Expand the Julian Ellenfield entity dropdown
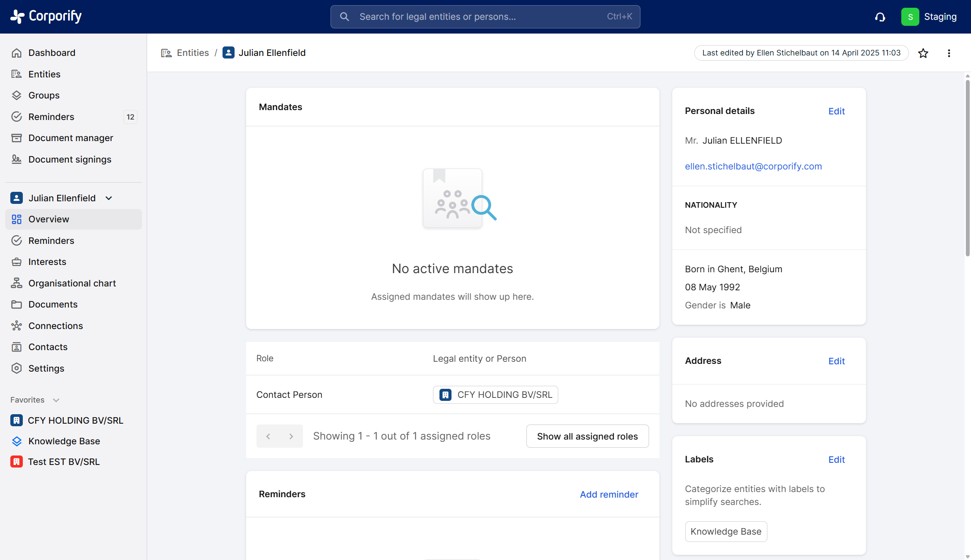Viewport: 971px width, 560px height. click(109, 198)
